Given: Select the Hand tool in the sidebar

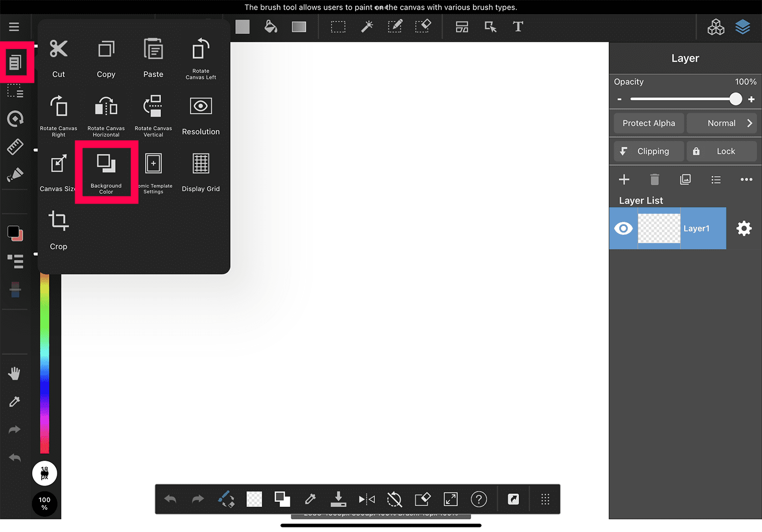Looking at the screenshot, I should coord(15,374).
